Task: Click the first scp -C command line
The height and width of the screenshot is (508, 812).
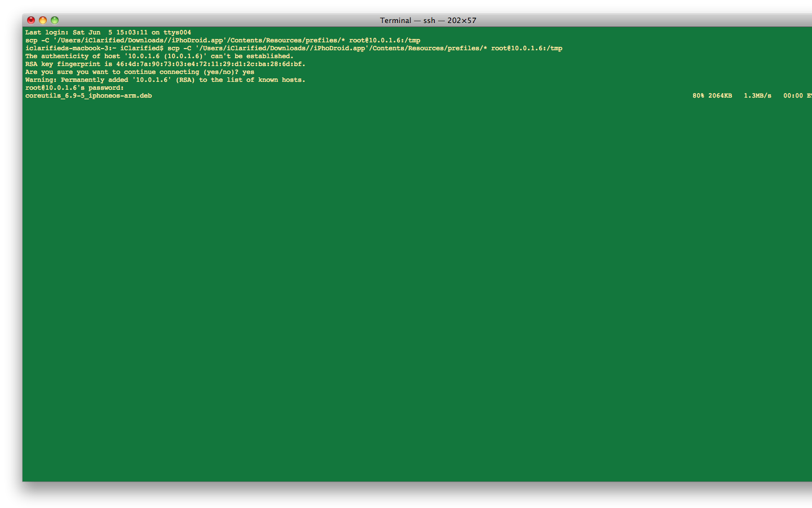Action: click(223, 41)
